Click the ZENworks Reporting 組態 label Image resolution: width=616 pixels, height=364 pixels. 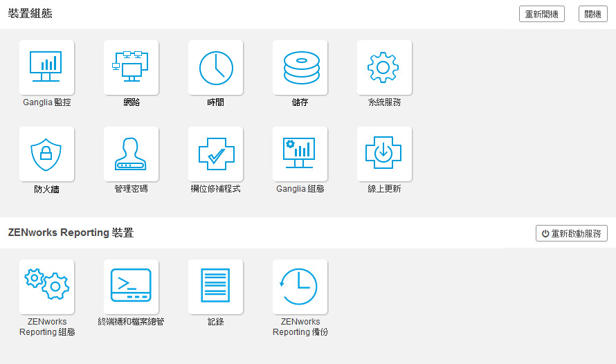[47, 327]
